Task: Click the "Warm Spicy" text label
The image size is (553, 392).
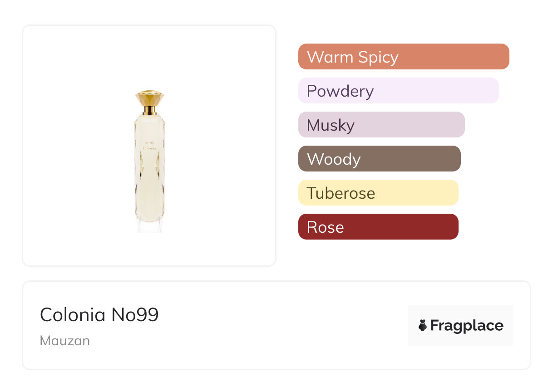Action: coord(353,57)
